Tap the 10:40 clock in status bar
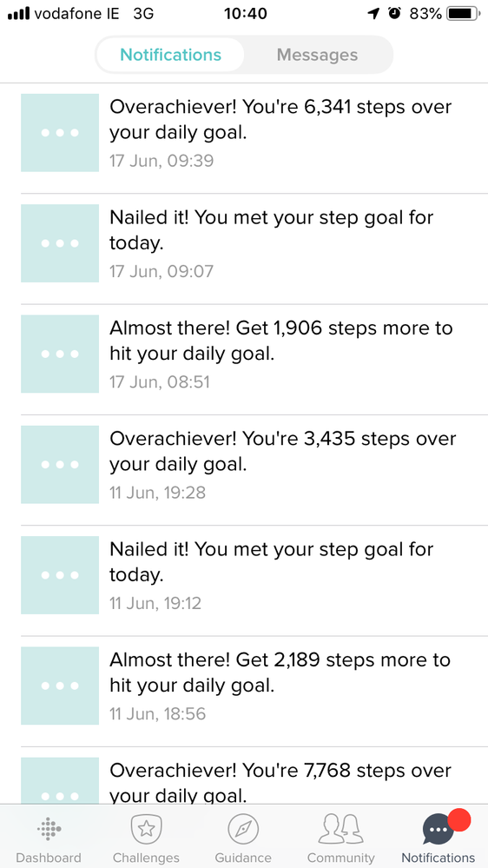This screenshot has width=488, height=868. click(x=245, y=13)
